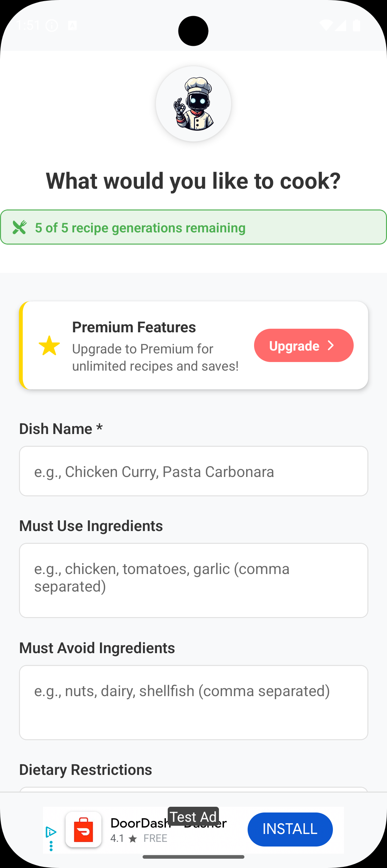Tap the red DoorDash app icon

click(83, 829)
